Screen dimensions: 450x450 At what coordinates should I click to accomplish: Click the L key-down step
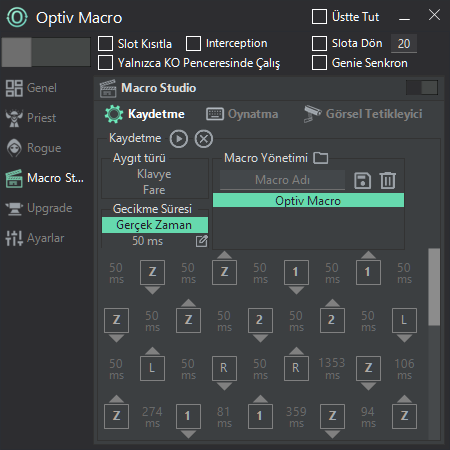[x=404, y=321]
